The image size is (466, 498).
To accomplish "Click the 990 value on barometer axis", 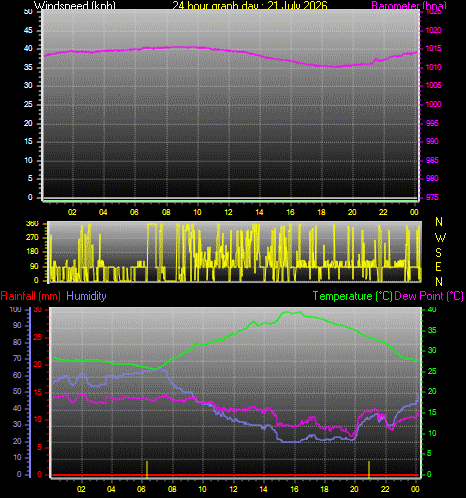I will tap(432, 141).
